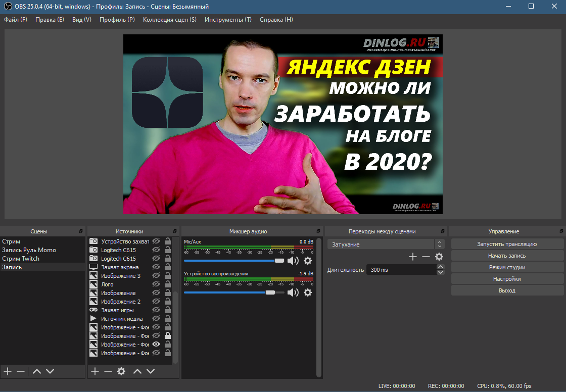
Task: Add a new scene with plus icon
Action: point(8,371)
